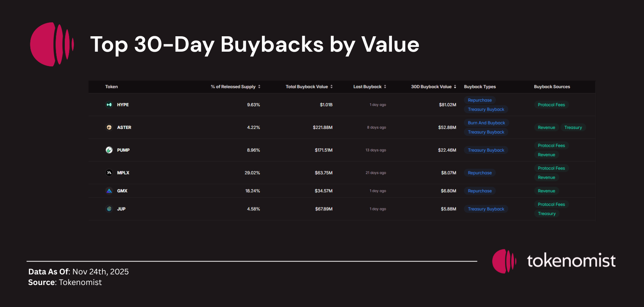Screen dimensions: 644x307
Task: Click the JUP token name
Action: pos(121,209)
